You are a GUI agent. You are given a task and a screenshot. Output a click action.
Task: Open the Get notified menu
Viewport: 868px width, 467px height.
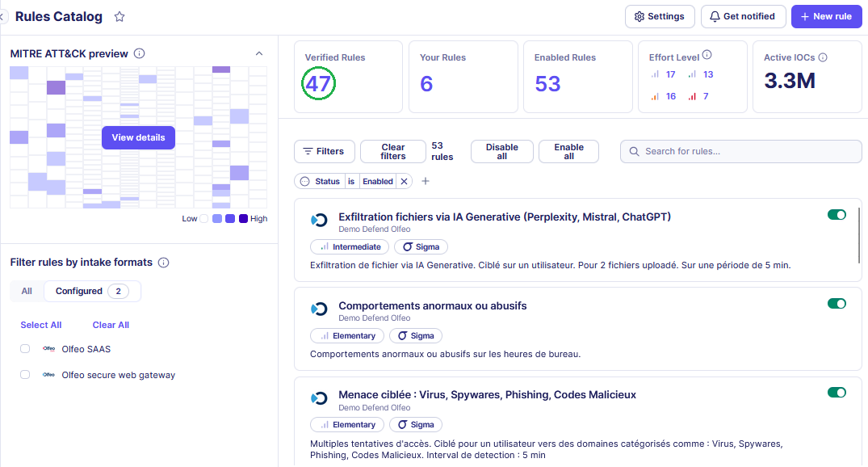pyautogui.click(x=742, y=16)
